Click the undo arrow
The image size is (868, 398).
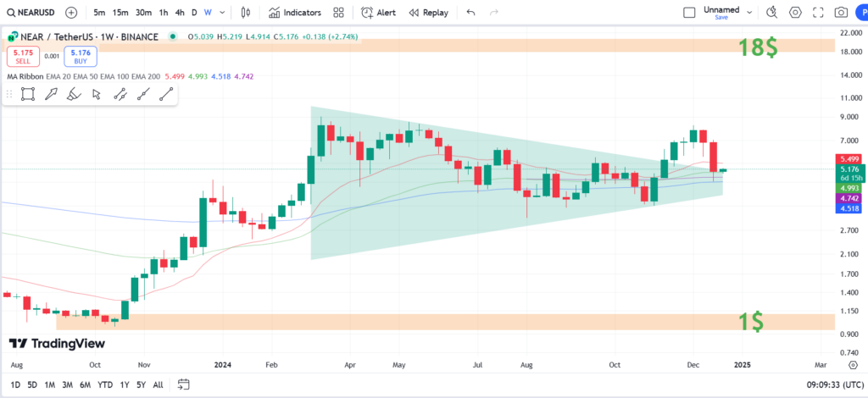[471, 13]
